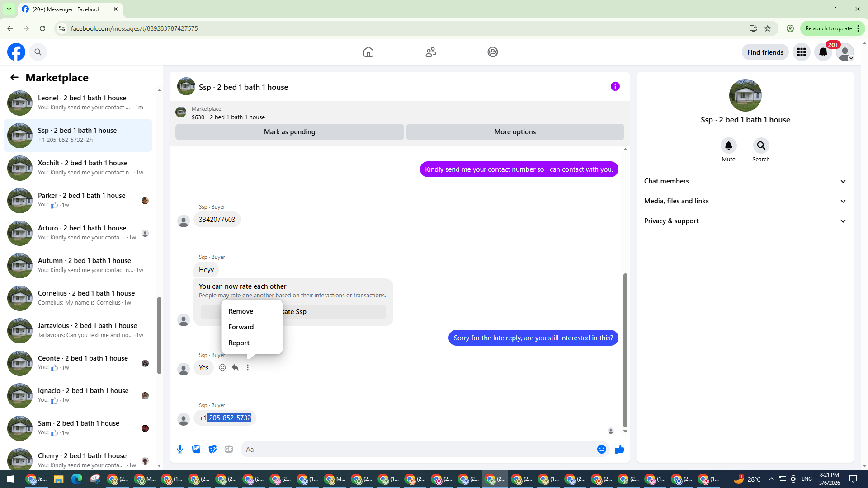Open the GIF picker icon

(x=229, y=449)
